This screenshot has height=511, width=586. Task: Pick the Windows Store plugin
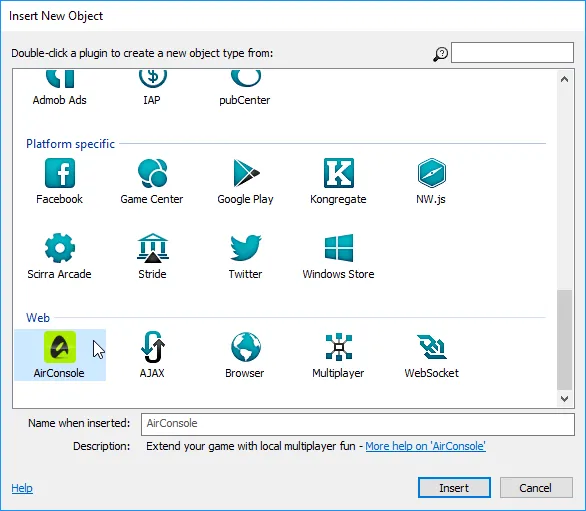[x=338, y=256]
